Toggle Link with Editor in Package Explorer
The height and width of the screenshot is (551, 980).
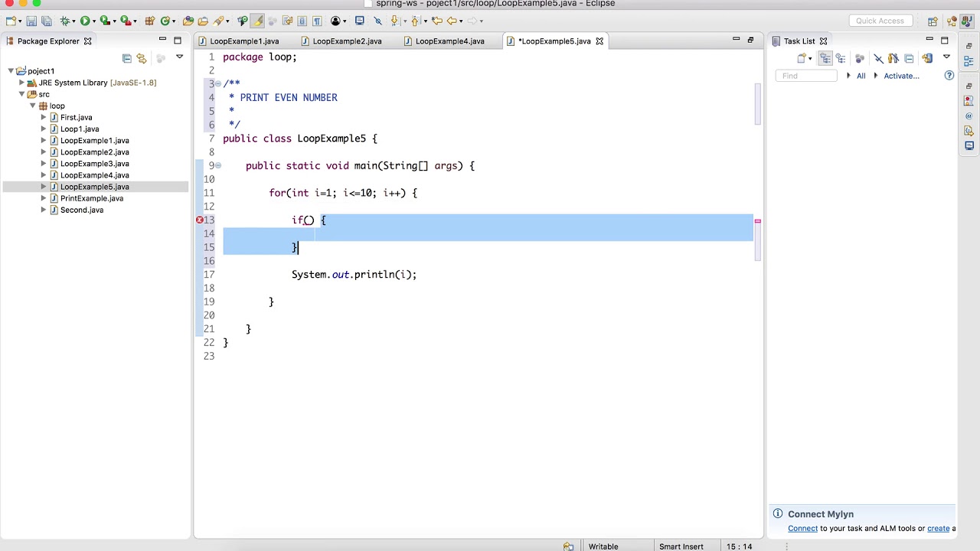coord(142,58)
